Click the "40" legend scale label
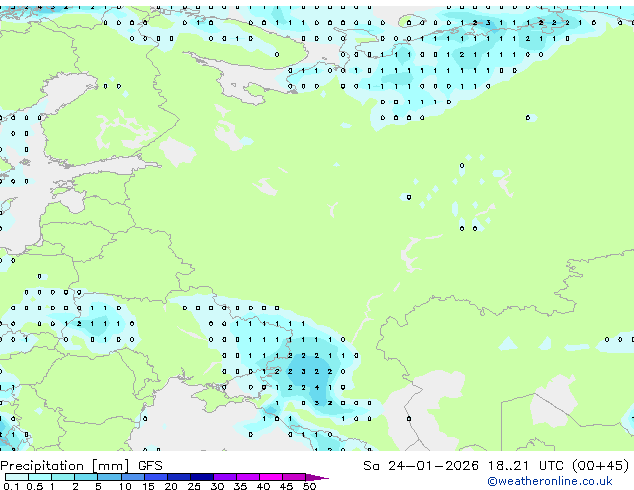This screenshot has width=634, height=490. [263, 486]
